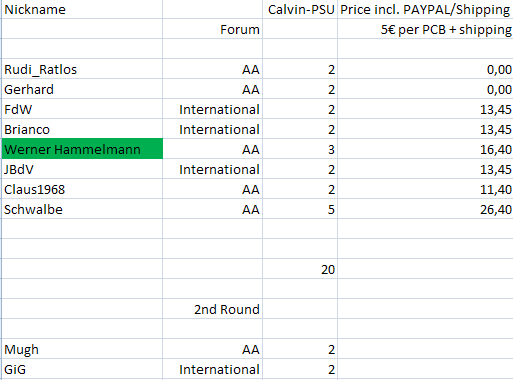Select Brianco's price cell 13,45
Image resolution: width=513 pixels, height=380 pixels.
click(425, 129)
